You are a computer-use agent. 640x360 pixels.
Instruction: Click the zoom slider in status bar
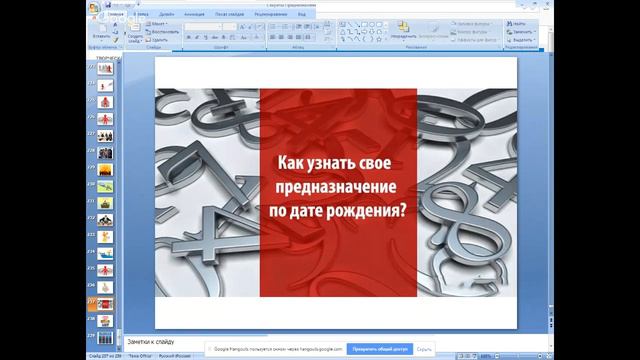point(518,356)
